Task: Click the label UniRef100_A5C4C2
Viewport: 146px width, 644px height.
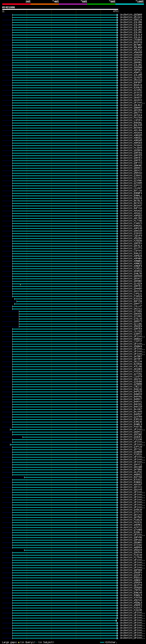Action: tap(131, 50)
